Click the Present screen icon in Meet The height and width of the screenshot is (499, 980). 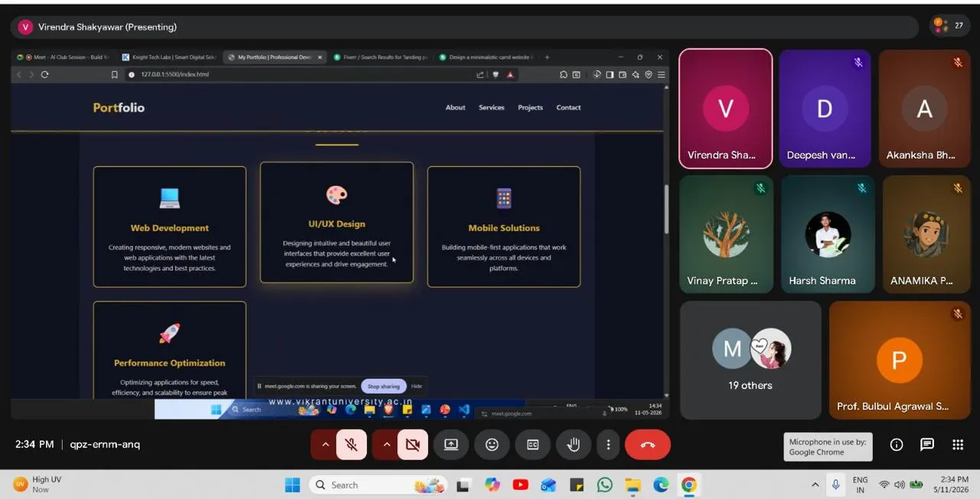coord(451,445)
